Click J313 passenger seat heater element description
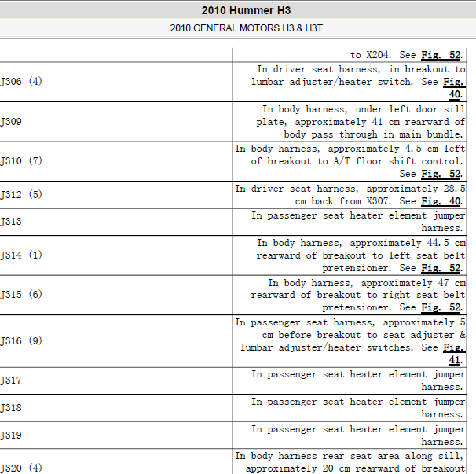The image size is (476, 474). point(358,222)
